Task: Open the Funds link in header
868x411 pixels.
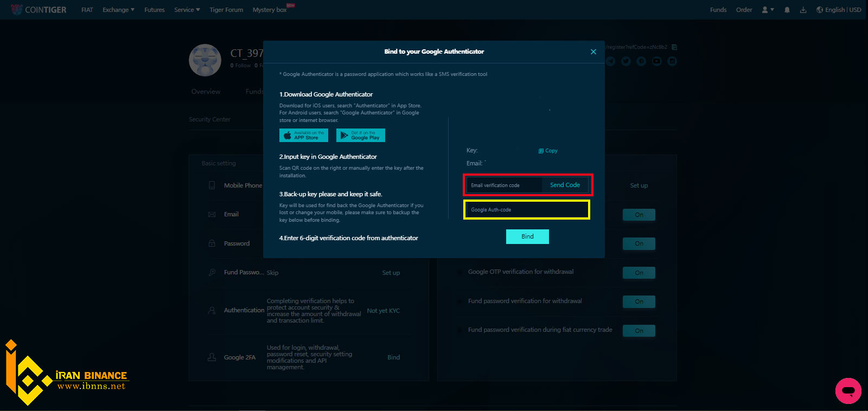Action: pyautogui.click(x=718, y=10)
